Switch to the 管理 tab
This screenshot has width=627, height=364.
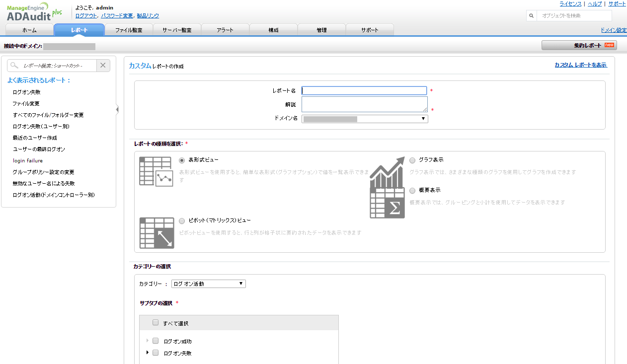tap(321, 30)
